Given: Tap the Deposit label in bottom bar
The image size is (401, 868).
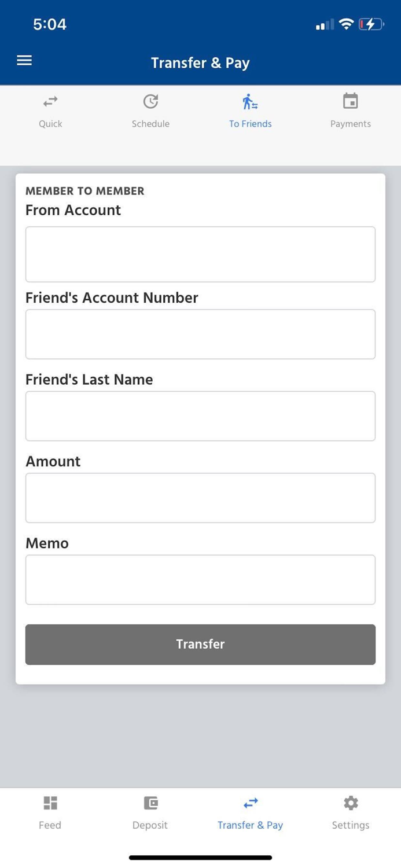Looking at the screenshot, I should 150,825.
